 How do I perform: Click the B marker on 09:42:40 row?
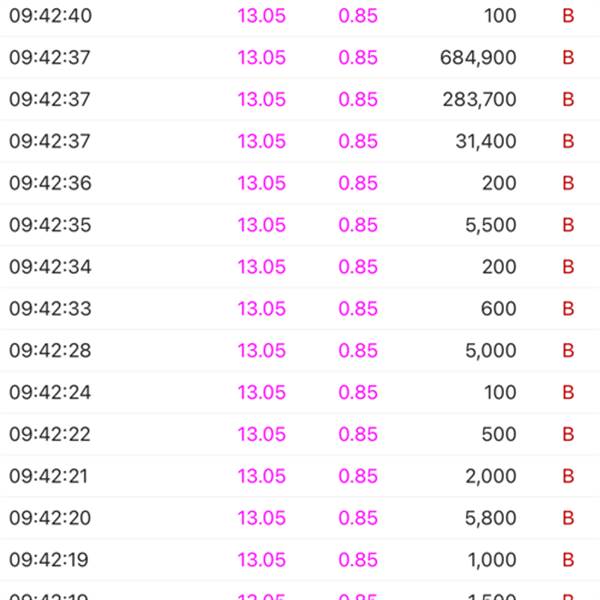point(568,16)
